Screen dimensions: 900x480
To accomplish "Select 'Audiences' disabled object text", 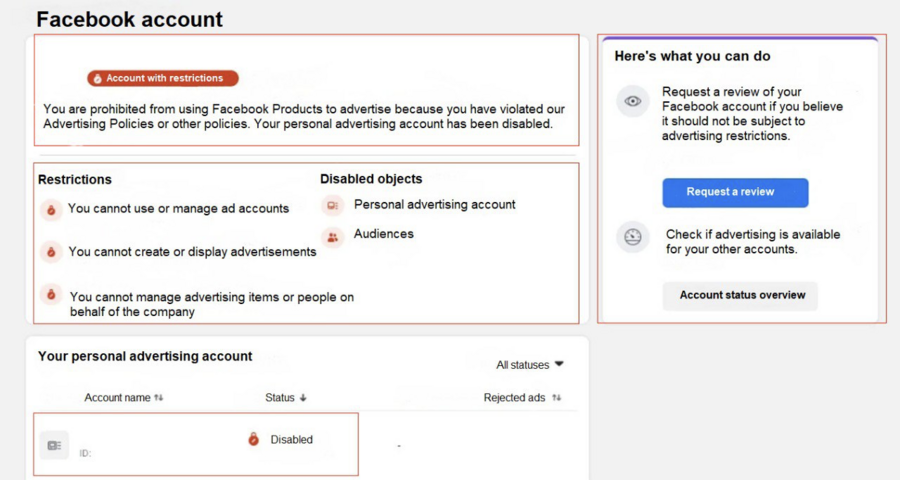I will 383,234.
